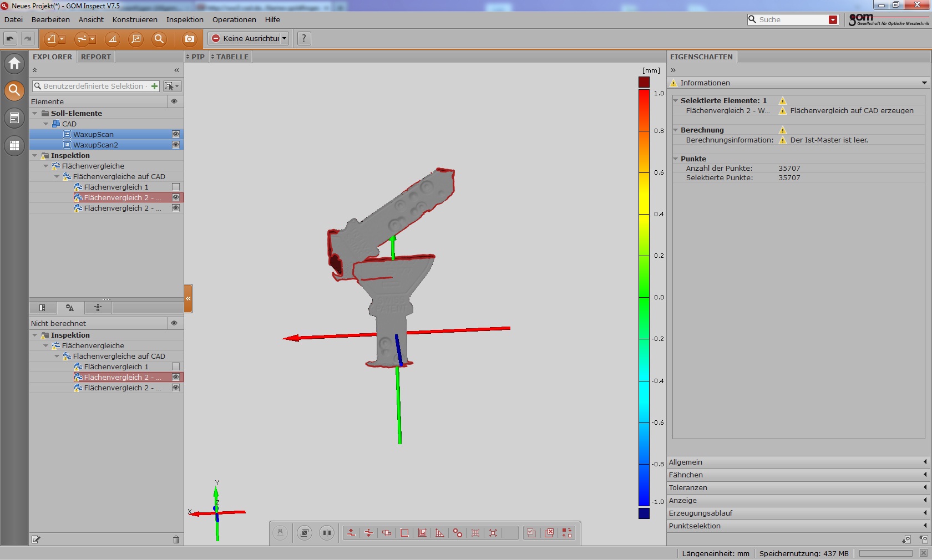
Task: Click the Redo arrow in the toolbar
Action: tap(27, 38)
